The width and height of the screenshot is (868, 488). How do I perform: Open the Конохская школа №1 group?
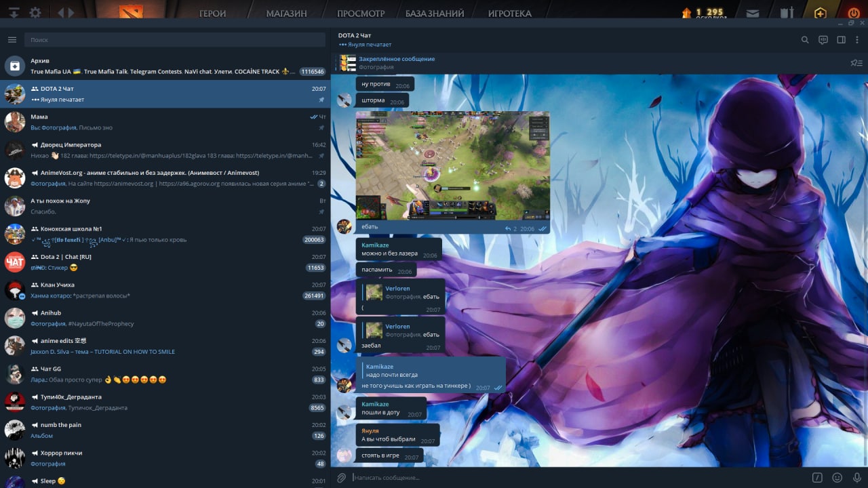coord(165,234)
